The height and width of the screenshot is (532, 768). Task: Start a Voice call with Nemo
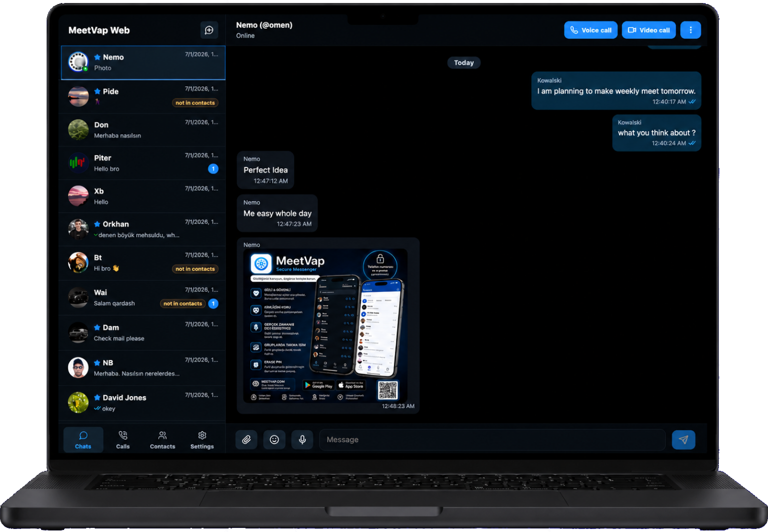591,30
